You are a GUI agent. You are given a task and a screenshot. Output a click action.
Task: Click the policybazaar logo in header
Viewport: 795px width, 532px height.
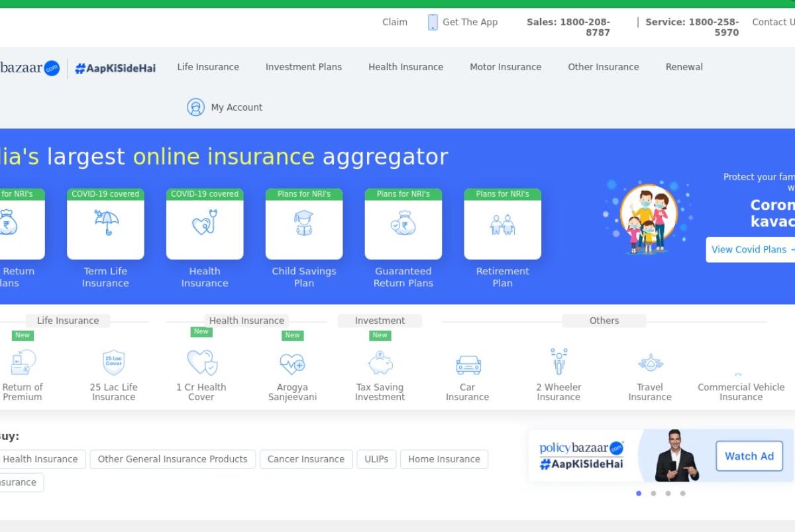coord(30,68)
